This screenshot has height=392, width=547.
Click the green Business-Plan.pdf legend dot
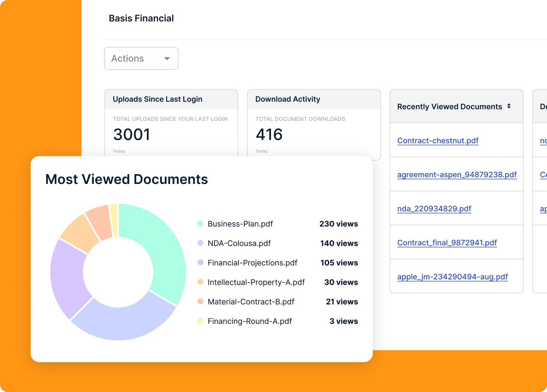[x=200, y=223]
